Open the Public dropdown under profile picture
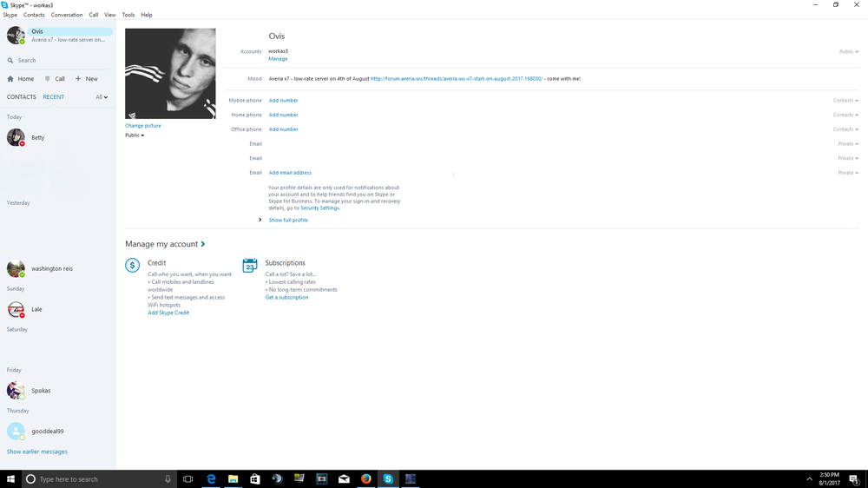The height and width of the screenshot is (488, 868). coord(135,135)
